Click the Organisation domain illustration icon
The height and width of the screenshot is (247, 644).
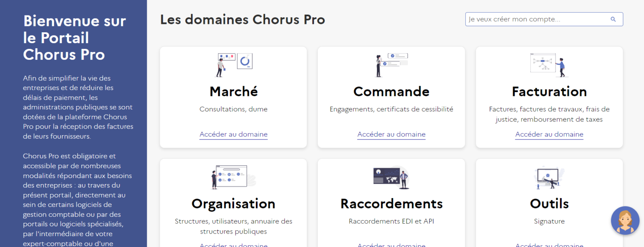coord(233,176)
